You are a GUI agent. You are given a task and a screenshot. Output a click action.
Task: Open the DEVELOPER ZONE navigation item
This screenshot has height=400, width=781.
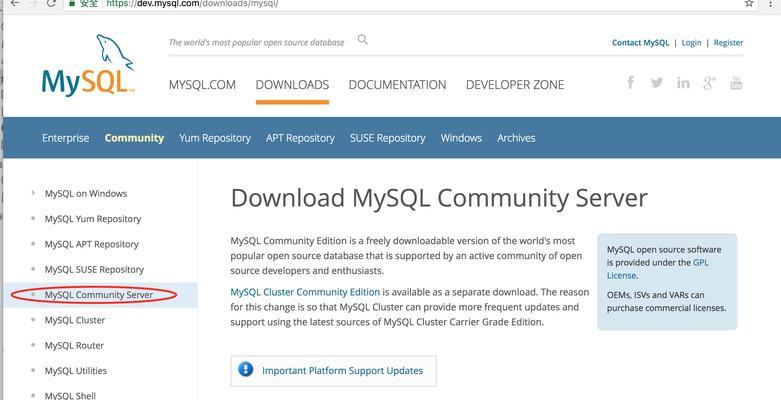515,85
